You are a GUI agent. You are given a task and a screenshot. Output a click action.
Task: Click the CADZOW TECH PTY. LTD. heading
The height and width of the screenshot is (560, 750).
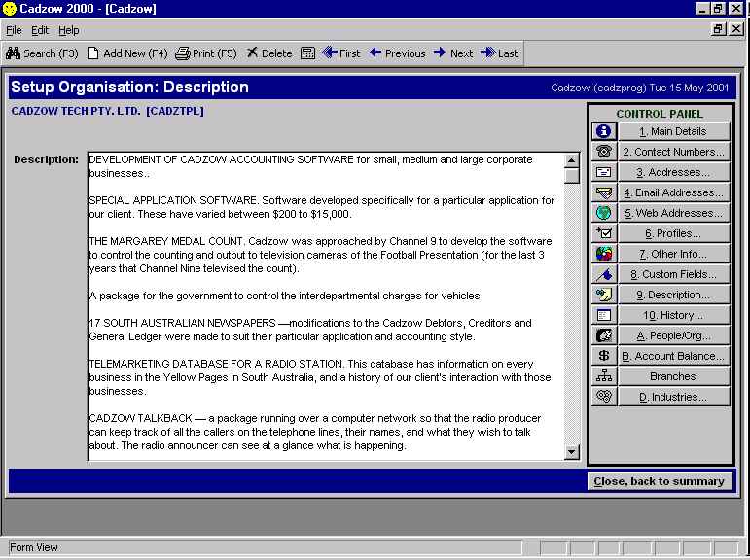pos(108,111)
